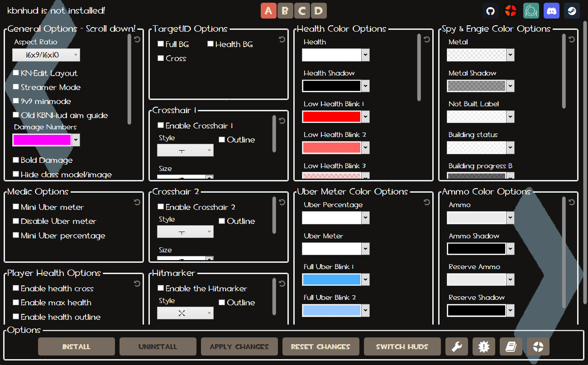Click the reset arrow in TargetID Options
The height and width of the screenshot is (365, 588).
pyautogui.click(x=282, y=39)
